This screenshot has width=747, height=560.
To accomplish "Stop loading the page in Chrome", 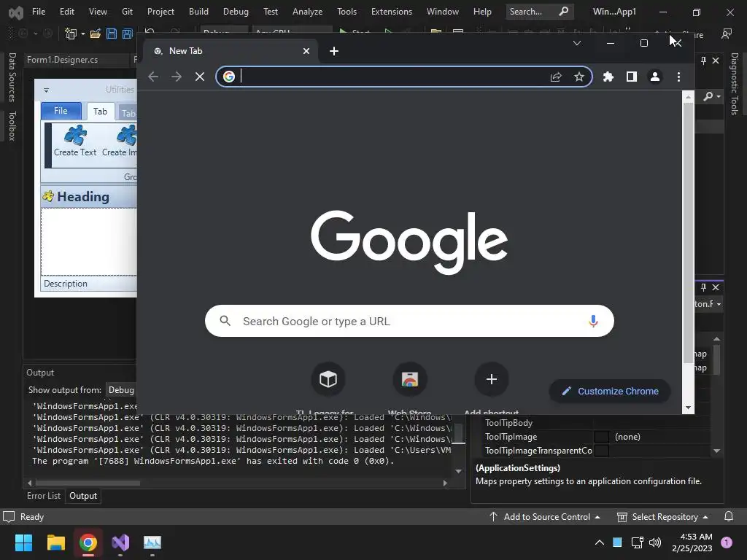I will 200,77.
